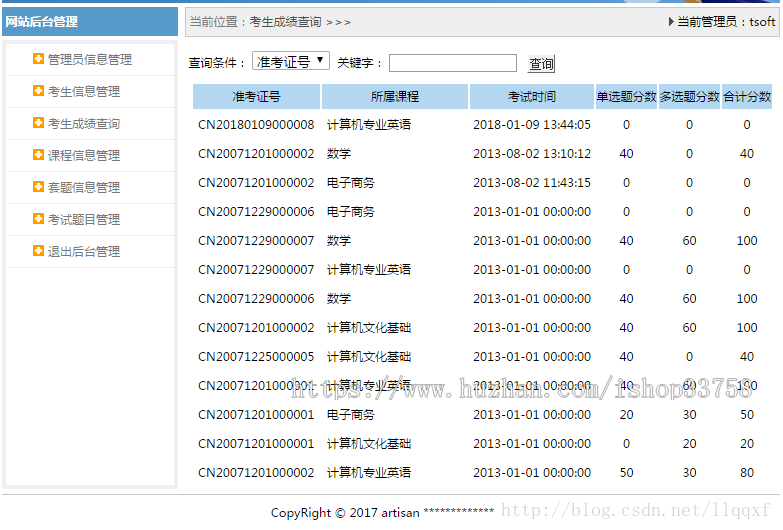Open the 管理员信息管理 menu item
783x530 pixels.
click(90, 59)
